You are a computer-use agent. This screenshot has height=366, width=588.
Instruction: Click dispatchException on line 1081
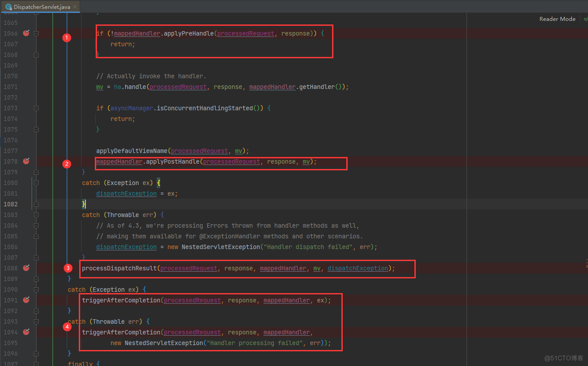click(126, 193)
